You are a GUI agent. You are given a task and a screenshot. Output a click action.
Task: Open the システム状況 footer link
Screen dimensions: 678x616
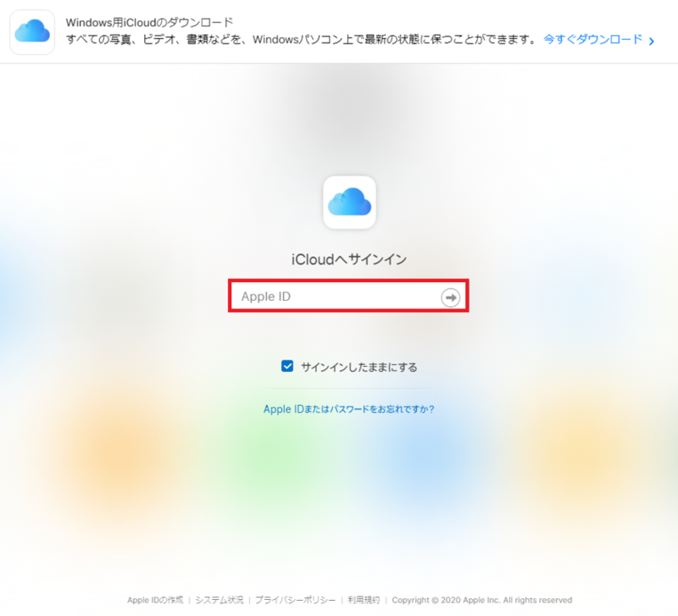coord(220,600)
